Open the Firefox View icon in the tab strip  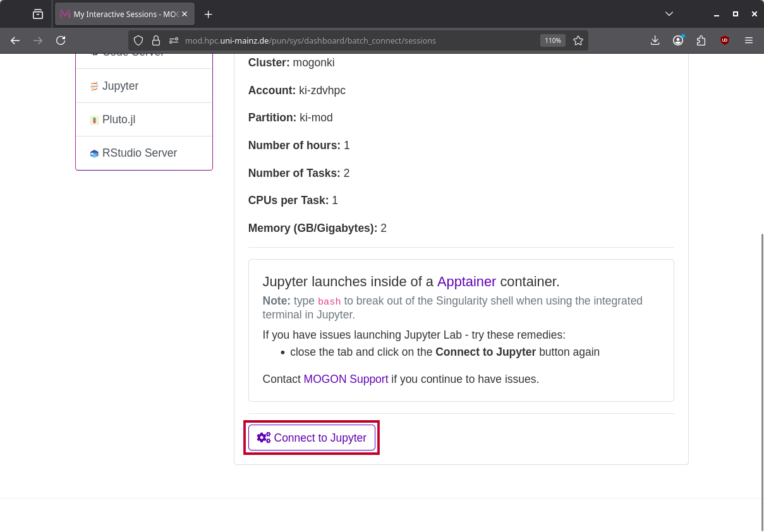38,14
